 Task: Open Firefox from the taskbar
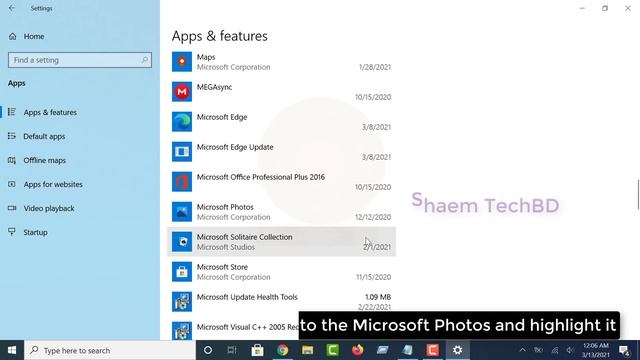[x=358, y=350]
